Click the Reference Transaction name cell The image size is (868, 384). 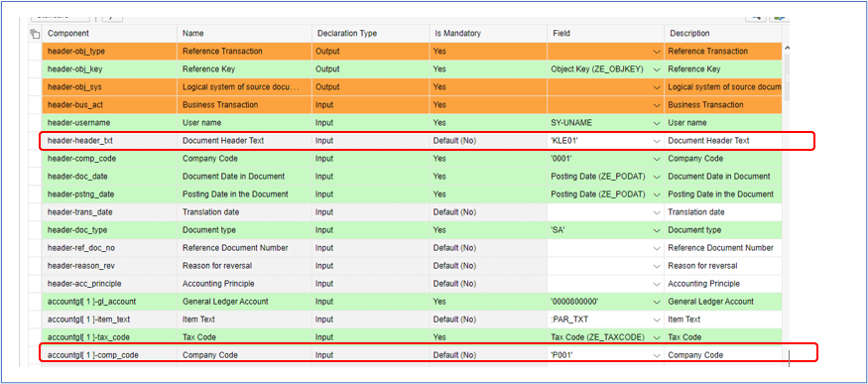(244, 52)
